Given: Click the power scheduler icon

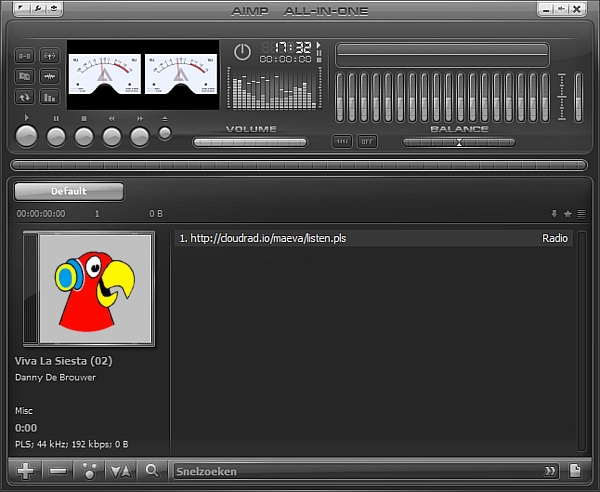Looking at the screenshot, I should click(x=242, y=52).
